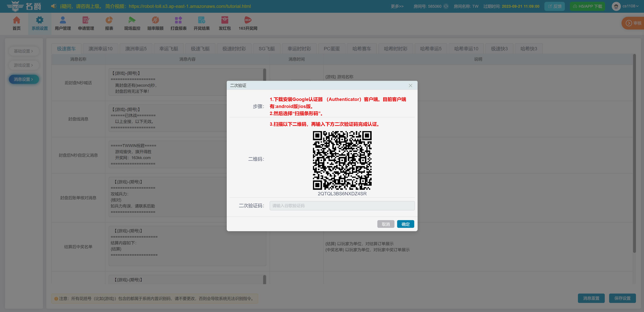Open 发红包 red packet icon
644x312 pixels.
[225, 20]
